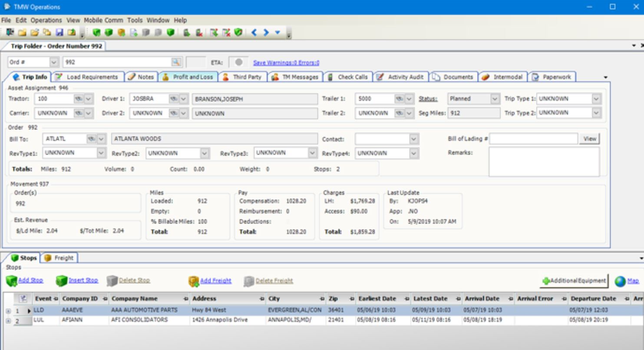
Task: Click the Tractor lookup eye icon
Action: pos(79,99)
